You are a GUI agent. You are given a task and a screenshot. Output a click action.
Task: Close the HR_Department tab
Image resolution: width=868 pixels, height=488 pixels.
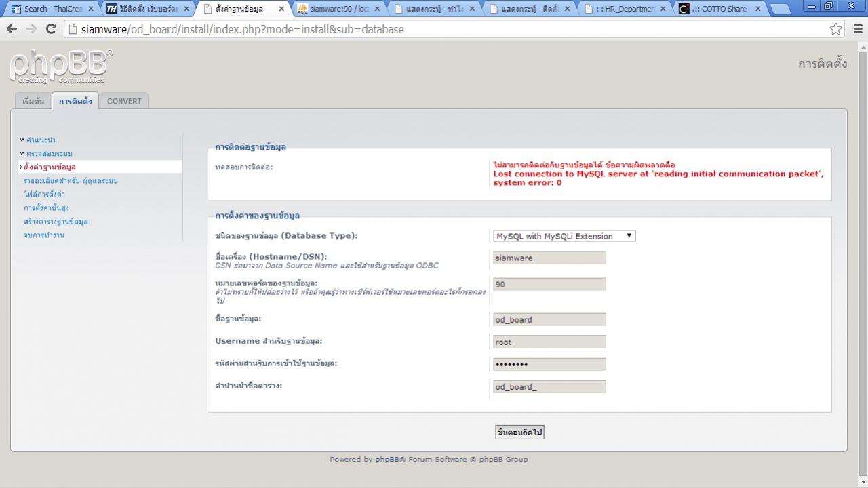coord(663,9)
